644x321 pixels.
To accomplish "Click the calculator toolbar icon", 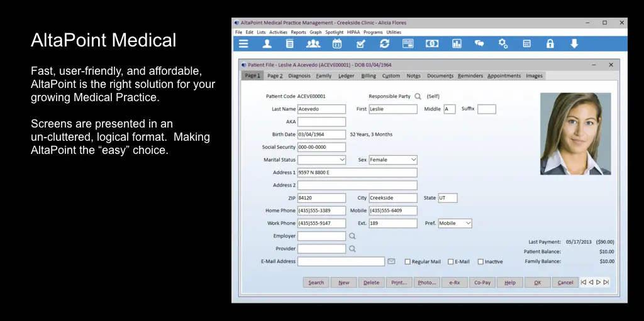I will coord(526,43).
